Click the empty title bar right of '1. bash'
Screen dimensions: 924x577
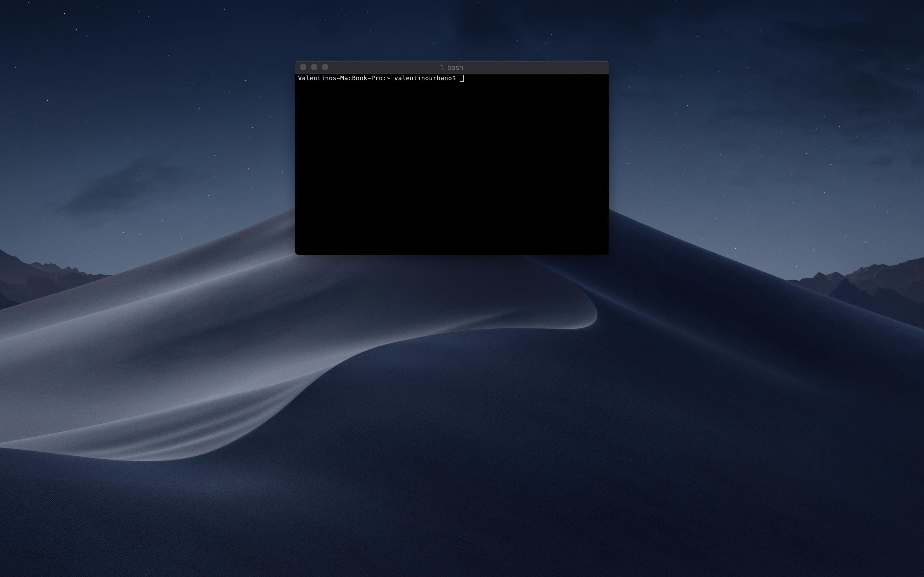click(x=535, y=67)
